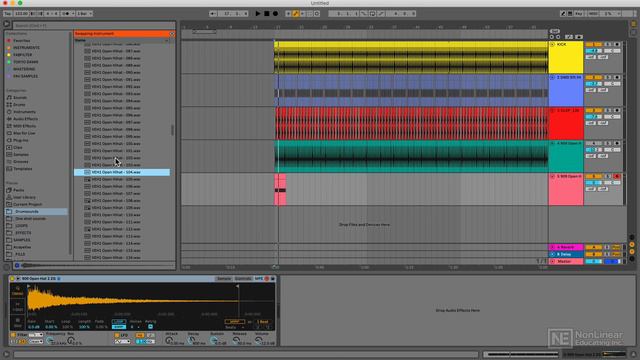This screenshot has height=360, width=640.
Task: Deactivate the 3 CLAP 130 track
Action: (x=593, y=111)
